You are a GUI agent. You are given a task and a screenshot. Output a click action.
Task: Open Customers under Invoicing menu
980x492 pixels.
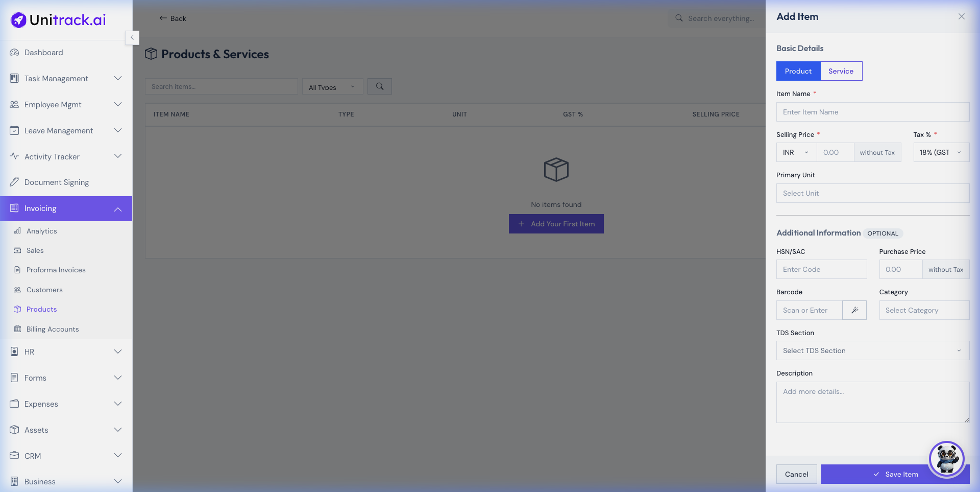44,290
